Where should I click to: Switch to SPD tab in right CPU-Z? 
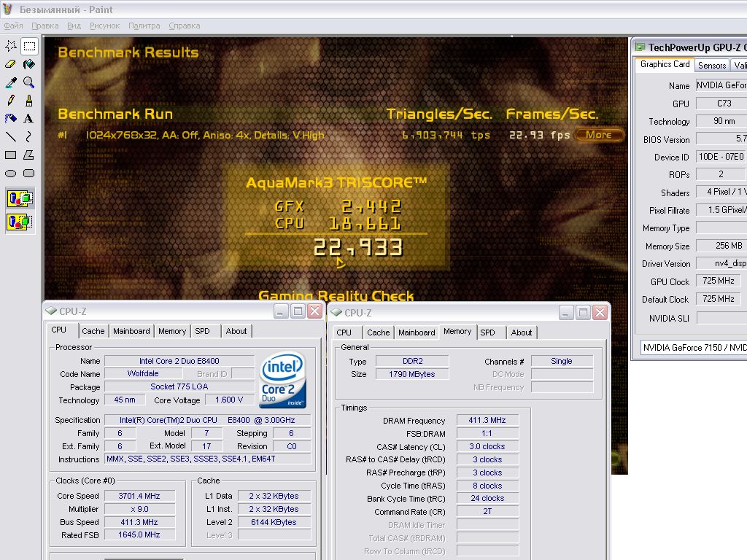[x=487, y=332]
